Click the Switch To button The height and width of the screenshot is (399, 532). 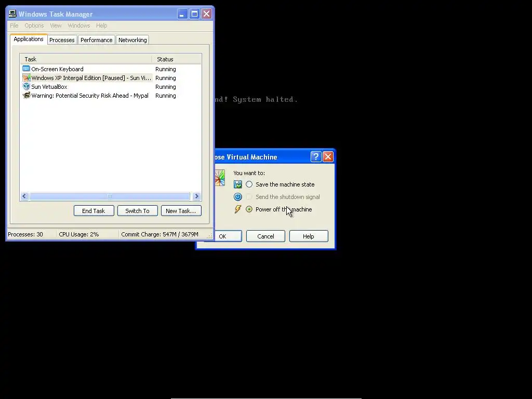click(137, 211)
